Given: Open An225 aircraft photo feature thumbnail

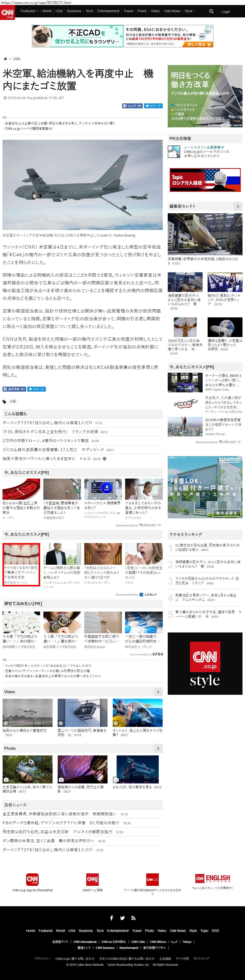Looking at the screenshot, I should click(x=205, y=234).
